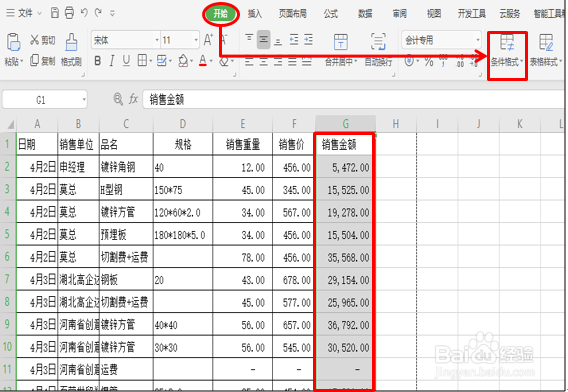Viewport: 568px width, 392px height.
Task: Click the increase indent icon
Action: tap(309, 40)
